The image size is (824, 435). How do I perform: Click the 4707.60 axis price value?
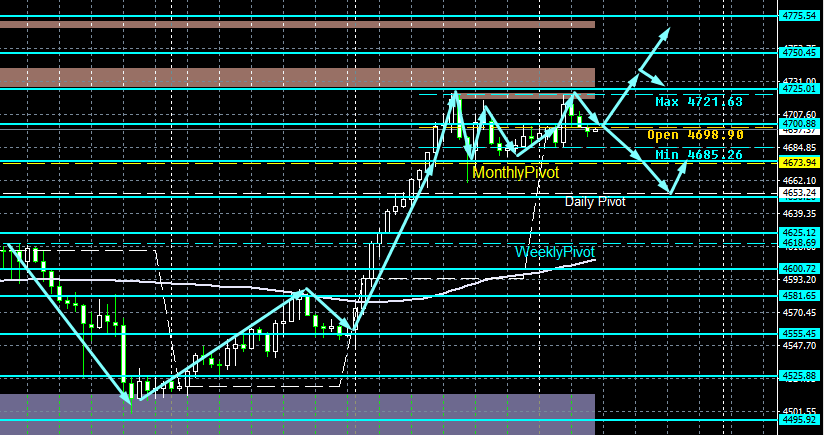(799, 114)
